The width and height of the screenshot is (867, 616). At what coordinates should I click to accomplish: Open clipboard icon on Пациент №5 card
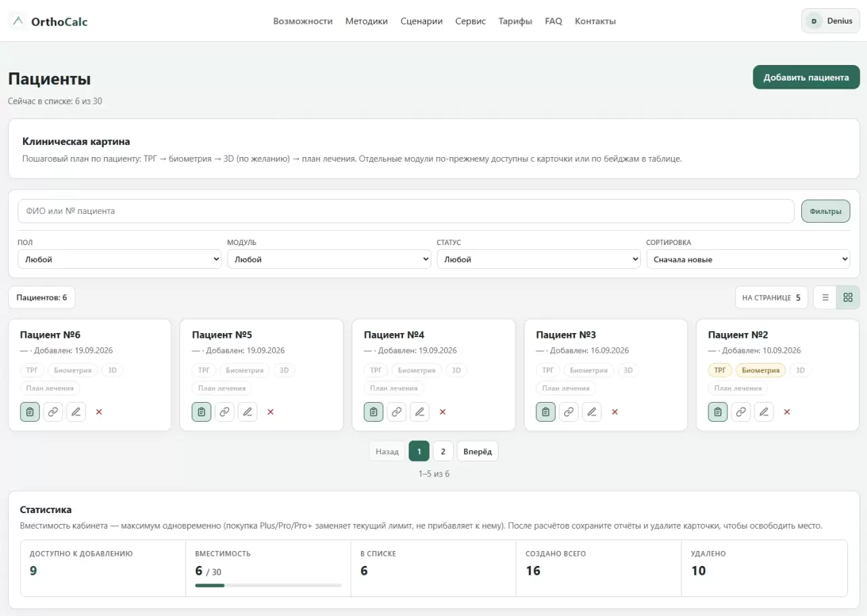click(x=202, y=412)
